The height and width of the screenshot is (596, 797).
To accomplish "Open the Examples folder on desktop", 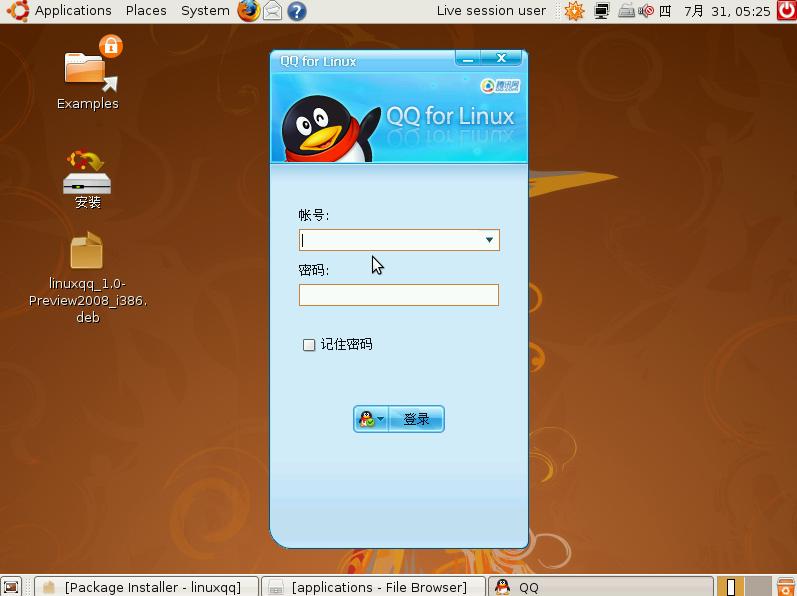I will [87, 69].
